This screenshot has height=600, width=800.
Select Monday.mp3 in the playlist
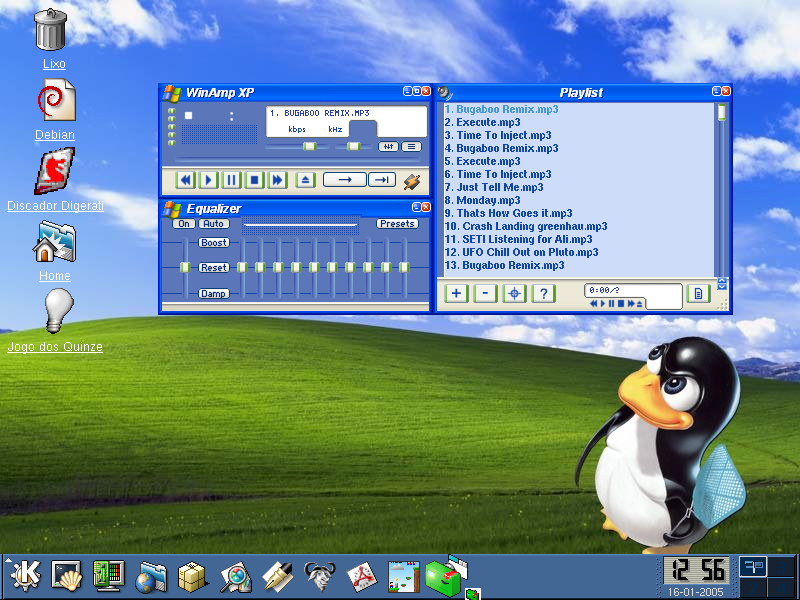482,200
